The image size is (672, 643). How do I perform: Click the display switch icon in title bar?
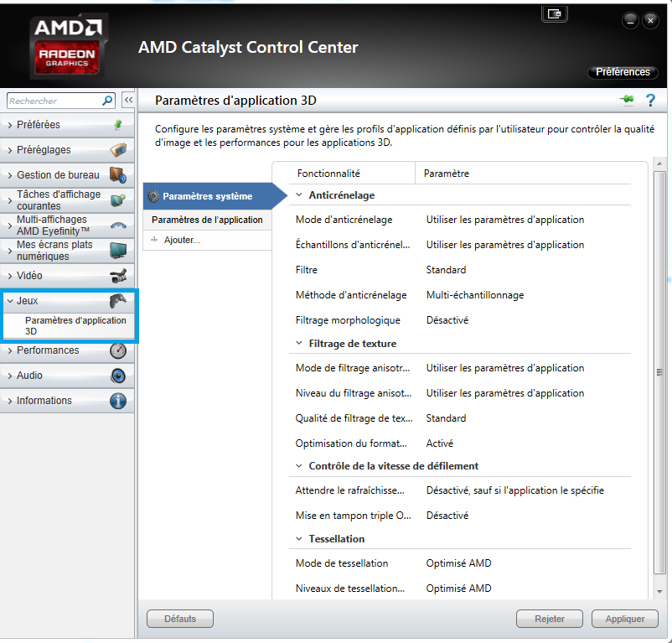pyautogui.click(x=554, y=14)
